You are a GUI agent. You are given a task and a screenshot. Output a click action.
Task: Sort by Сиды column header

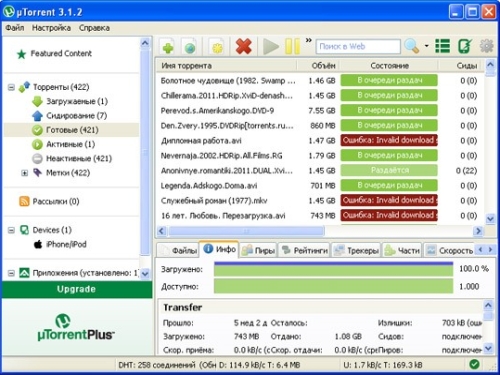click(461, 66)
